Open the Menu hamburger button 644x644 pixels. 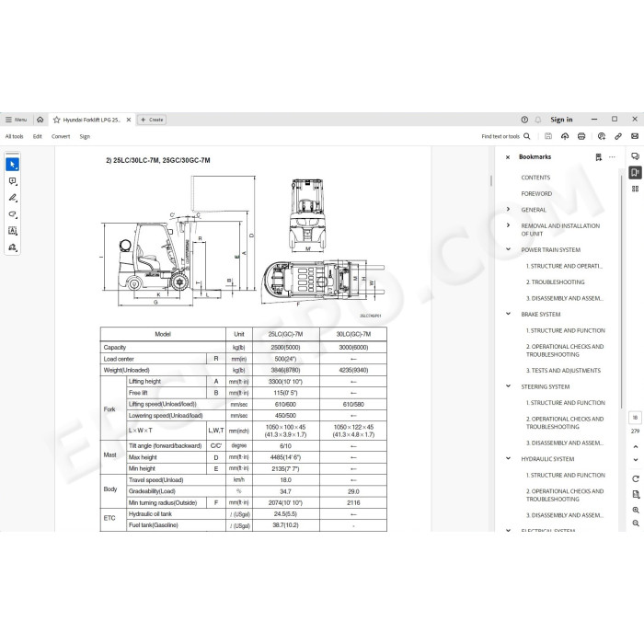pyautogui.click(x=17, y=120)
